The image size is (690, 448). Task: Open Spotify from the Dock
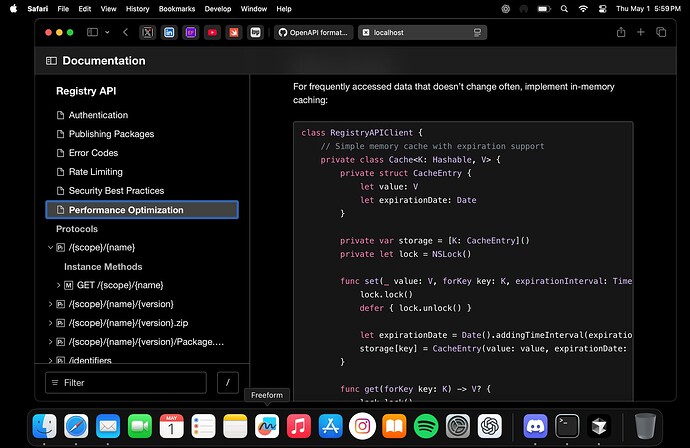pos(426,426)
